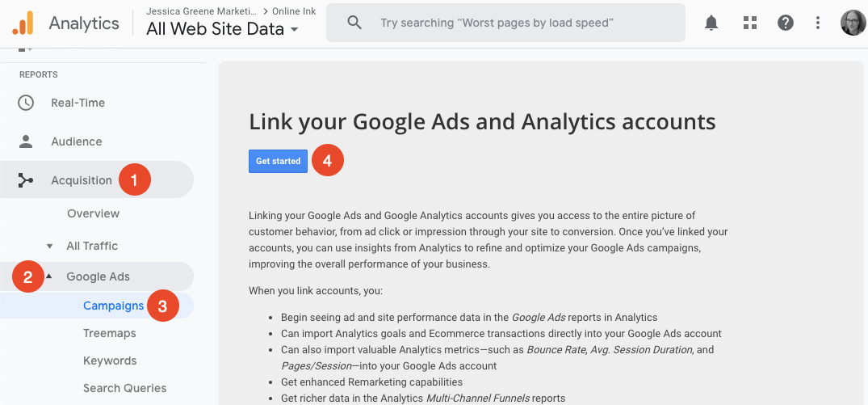
Task: Click the Acquisition branching arrows icon
Action: tap(26, 180)
